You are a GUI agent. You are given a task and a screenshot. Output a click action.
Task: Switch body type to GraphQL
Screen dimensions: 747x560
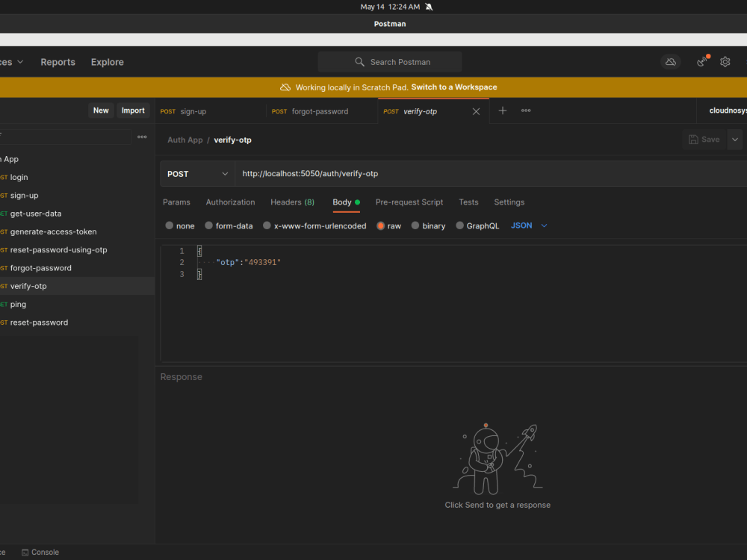point(477,225)
